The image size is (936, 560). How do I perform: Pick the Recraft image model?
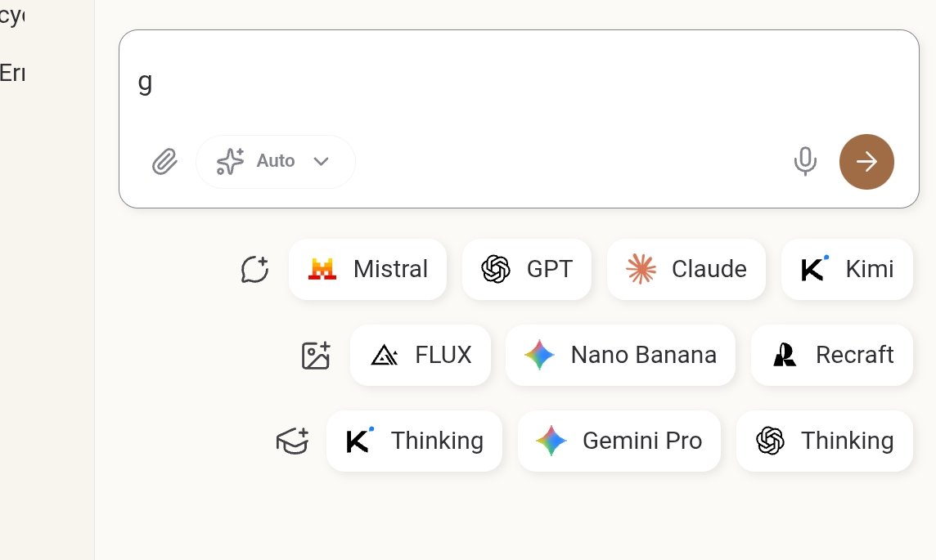tap(831, 355)
